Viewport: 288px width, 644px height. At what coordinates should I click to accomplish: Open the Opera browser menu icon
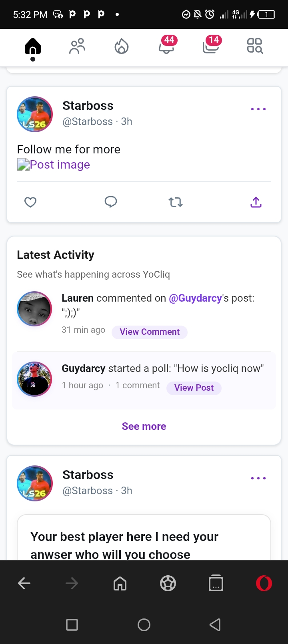coord(264,584)
